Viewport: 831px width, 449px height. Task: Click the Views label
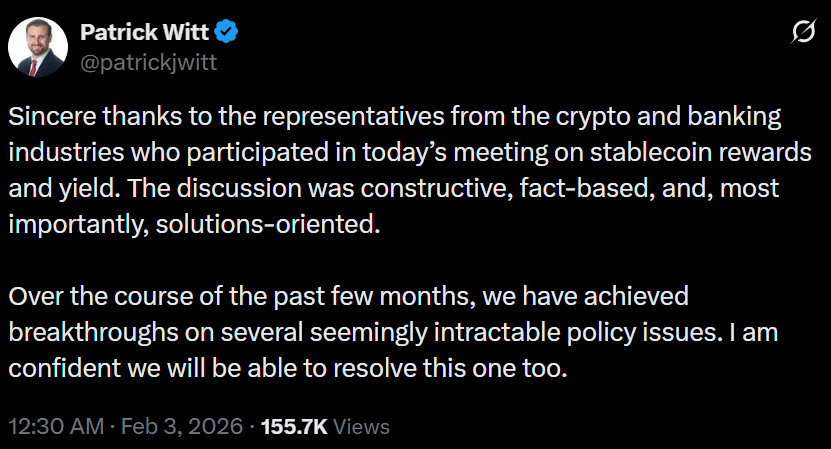pos(361,426)
